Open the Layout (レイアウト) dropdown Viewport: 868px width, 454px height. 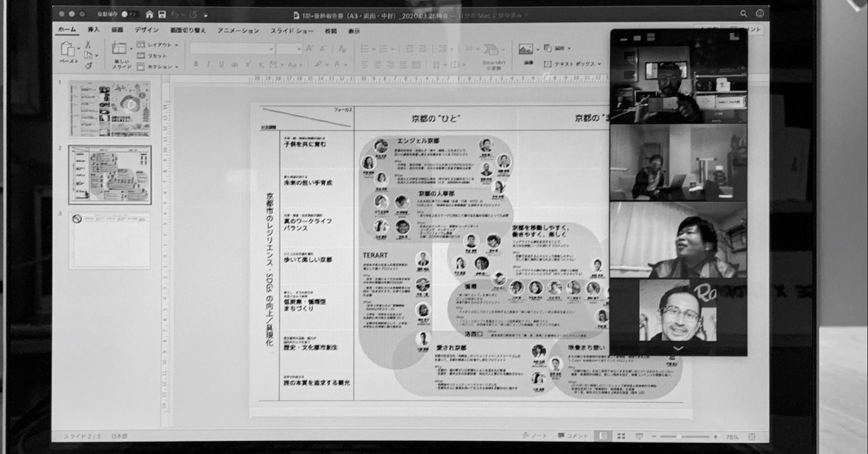click(157, 45)
